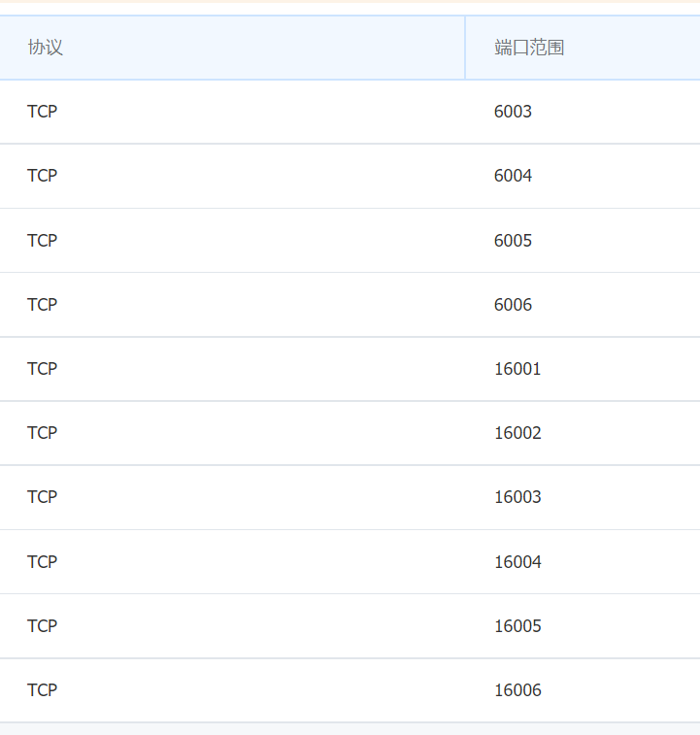Click the 端口范围 column header

[529, 48]
